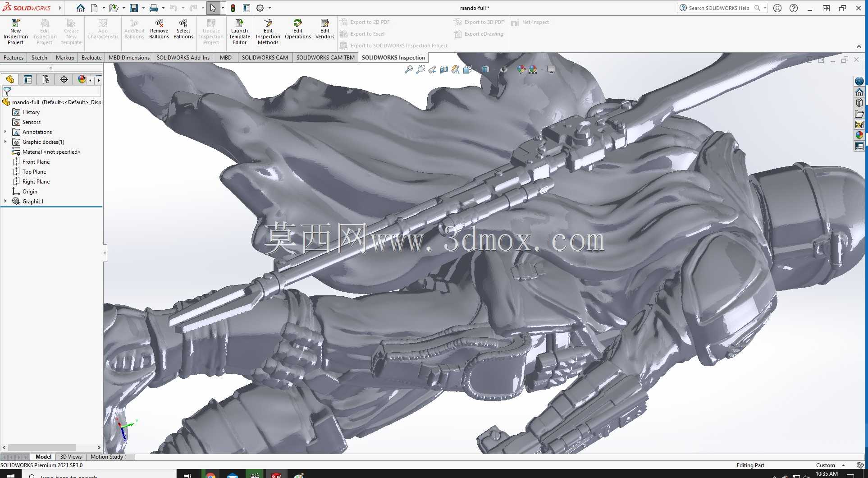Open Apply Scene icon
This screenshot has height=478, width=868.
tap(533, 69)
